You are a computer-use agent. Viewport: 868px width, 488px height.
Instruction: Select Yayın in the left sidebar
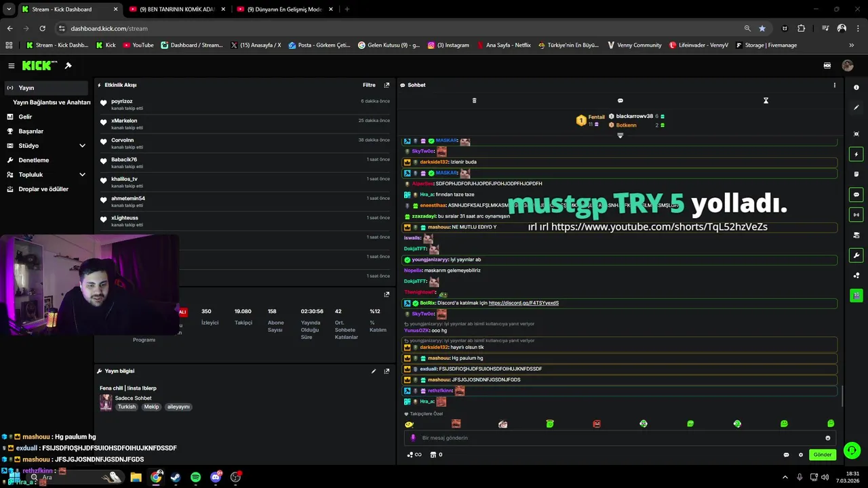pyautogui.click(x=45, y=87)
